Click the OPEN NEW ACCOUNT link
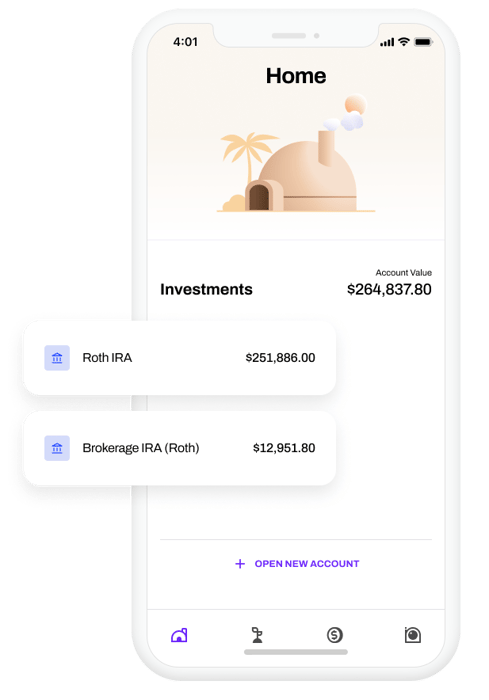This screenshot has width=489, height=700. [x=307, y=564]
